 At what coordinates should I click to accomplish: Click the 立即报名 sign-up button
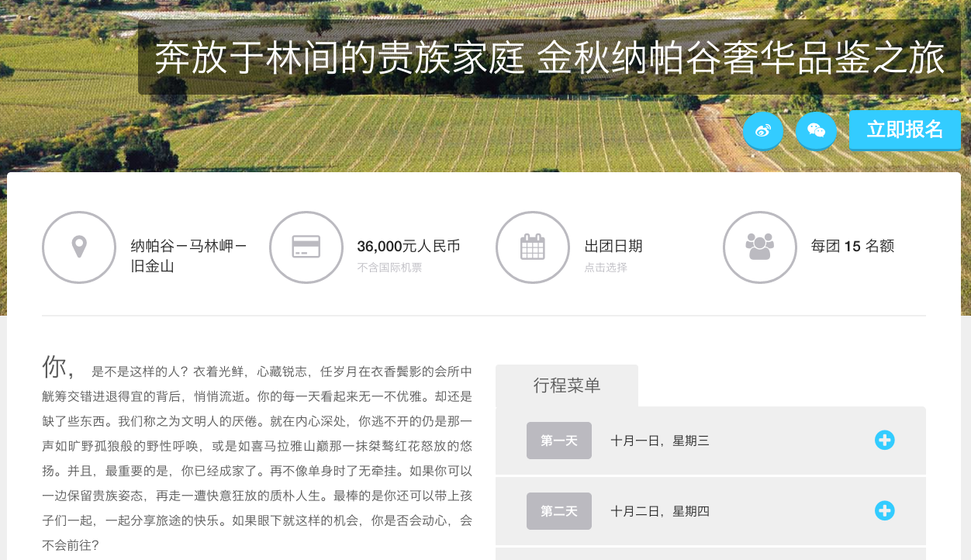point(905,130)
